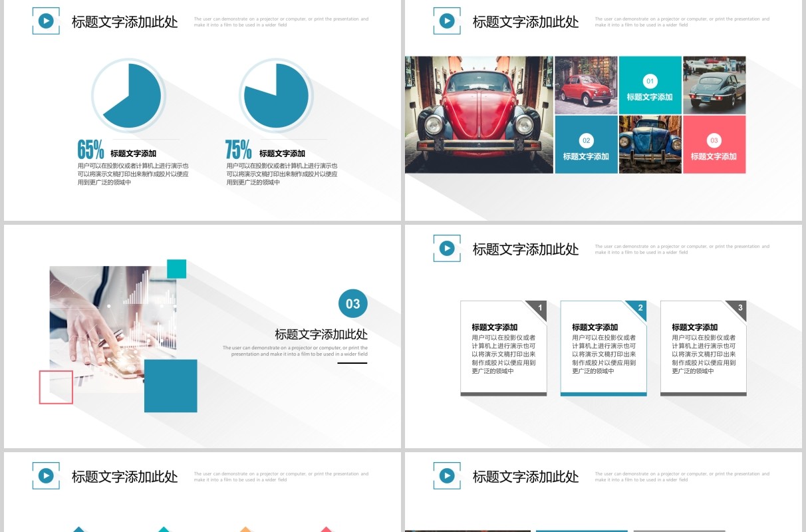Click the pink tile labeled 03
The image size is (806, 532).
click(714, 144)
